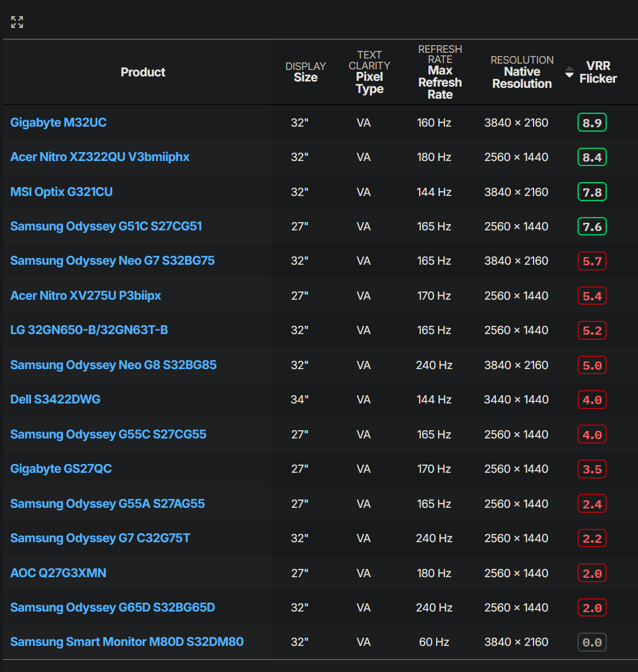This screenshot has width=638, height=672.
Task: Click Gigabyte M32UC's 160 Hz cell
Action: (434, 123)
